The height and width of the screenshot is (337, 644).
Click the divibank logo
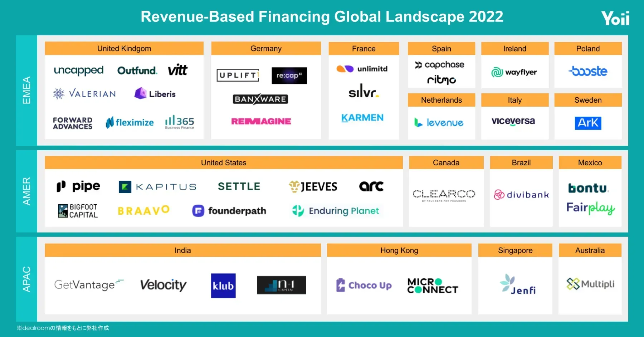(x=521, y=195)
